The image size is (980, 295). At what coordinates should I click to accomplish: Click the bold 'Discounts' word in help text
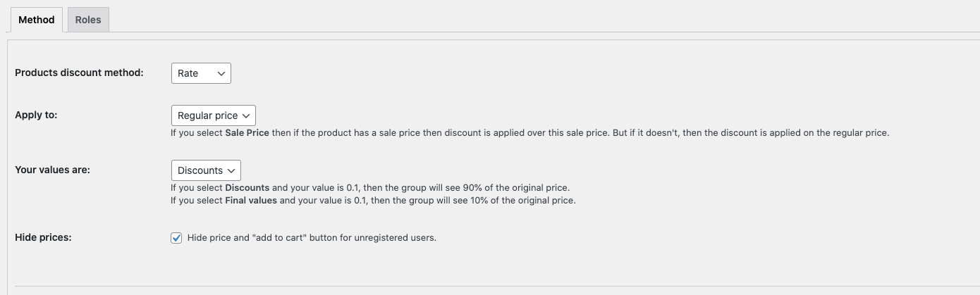tap(247, 188)
